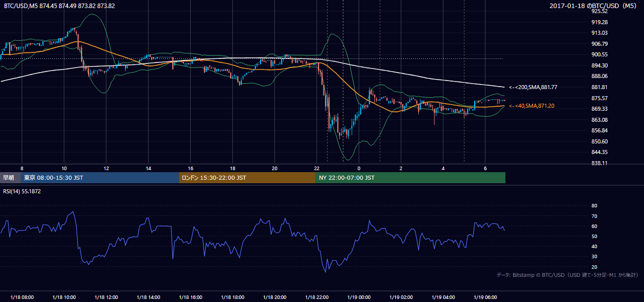
Task: Click the NY 22:00-07:00 JST session bar
Action: [x=411, y=178]
